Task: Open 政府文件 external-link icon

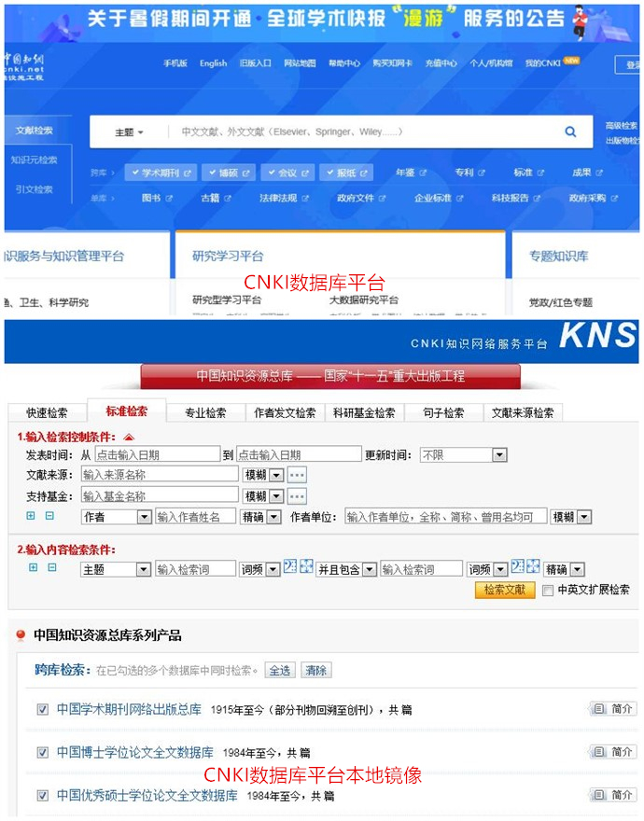Action: pos(382,199)
